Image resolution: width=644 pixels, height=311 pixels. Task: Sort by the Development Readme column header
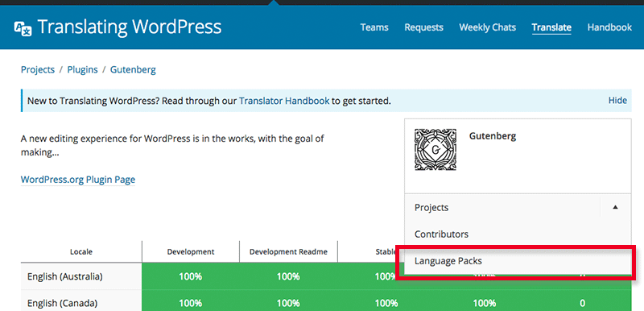[288, 252]
